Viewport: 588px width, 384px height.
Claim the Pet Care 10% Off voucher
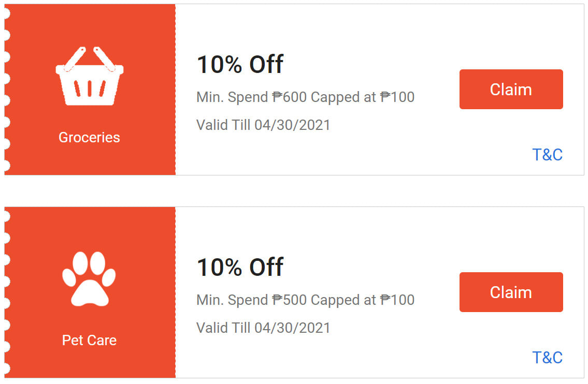(511, 292)
